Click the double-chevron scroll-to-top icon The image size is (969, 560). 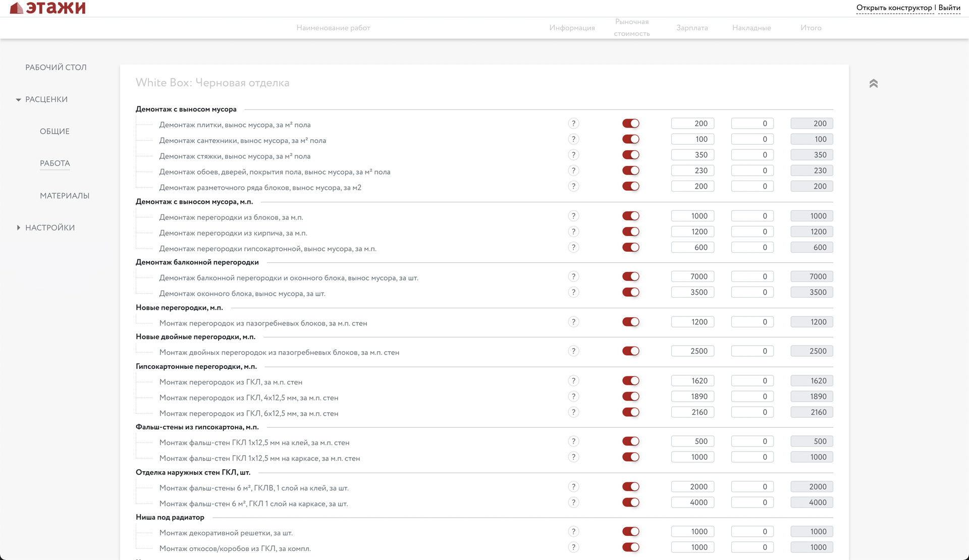874,84
